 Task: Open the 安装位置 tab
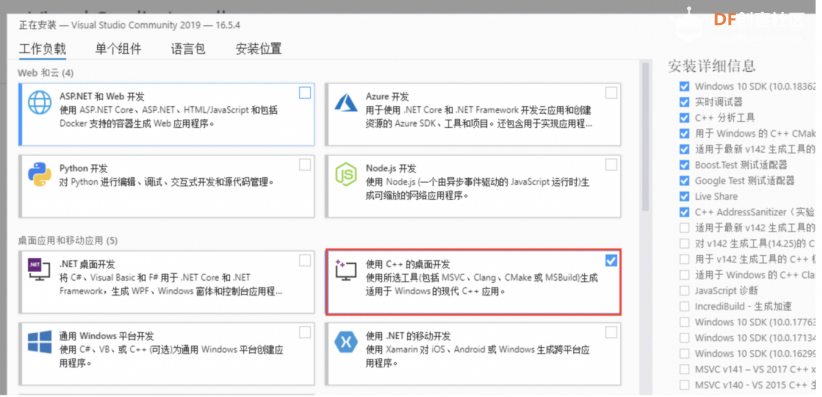258,49
